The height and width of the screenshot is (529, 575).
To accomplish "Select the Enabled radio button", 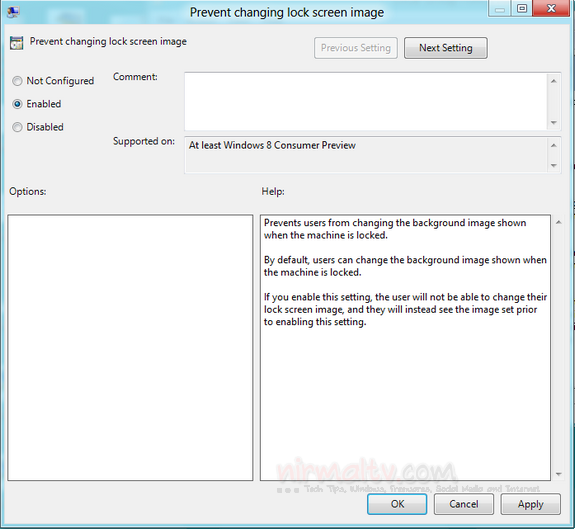I will click(x=17, y=104).
